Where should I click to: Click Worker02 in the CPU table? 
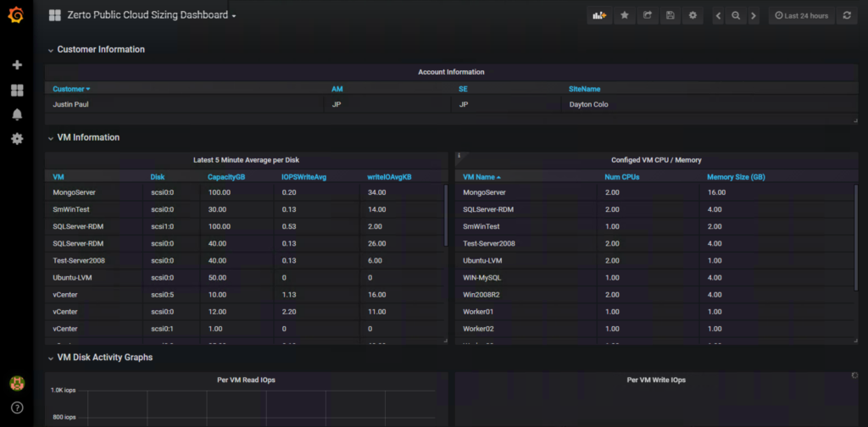(478, 329)
